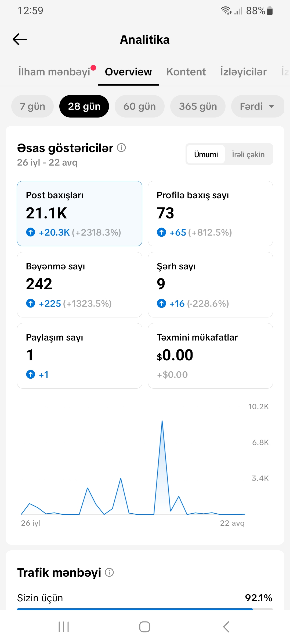This screenshot has width=290, height=644.
Task: Tap the Android home button
Action: pyautogui.click(x=145, y=627)
